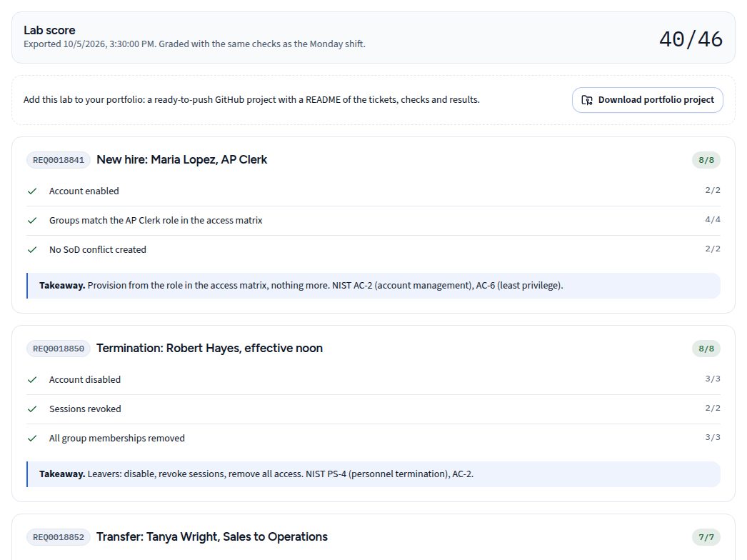Open the Transfer: Tanya Wright ticket heading
Screen dimensions: 747x560
(x=212, y=536)
